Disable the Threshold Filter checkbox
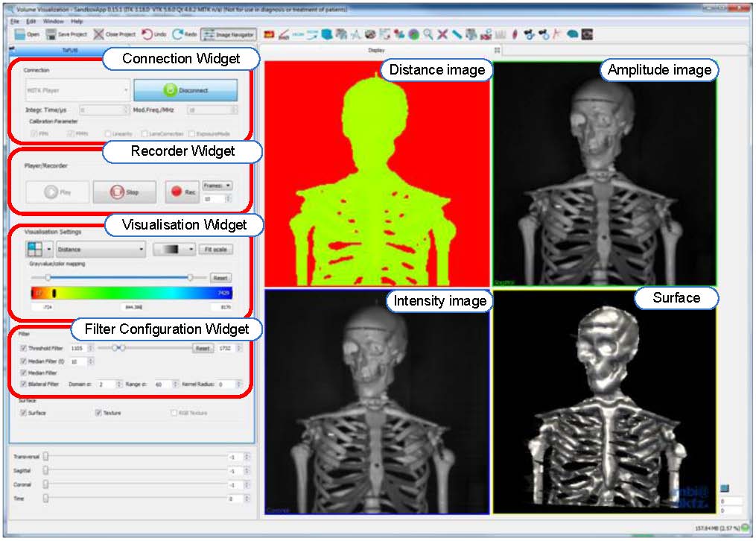The height and width of the screenshot is (541, 756). (24, 348)
